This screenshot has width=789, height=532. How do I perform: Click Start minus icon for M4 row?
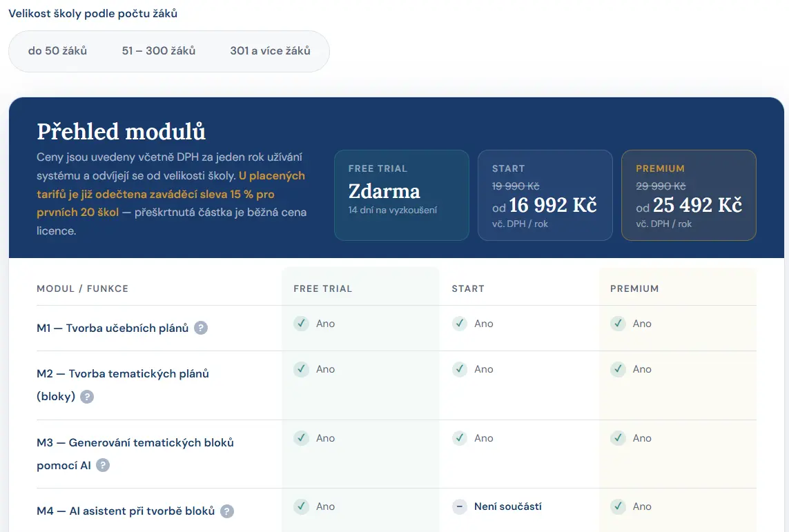point(460,506)
